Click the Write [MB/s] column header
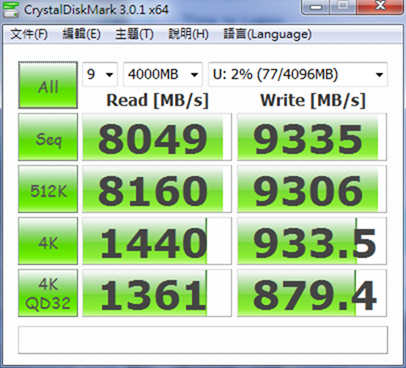Screen dimensions: 406x368 coord(313,100)
